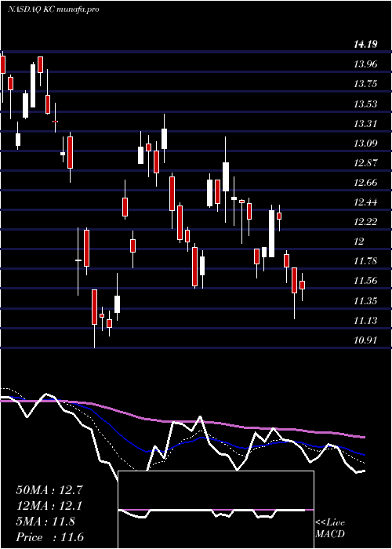This screenshot has width=392, height=549.
Task: Click the Price : 11.6 readout
Action: pos(49,537)
